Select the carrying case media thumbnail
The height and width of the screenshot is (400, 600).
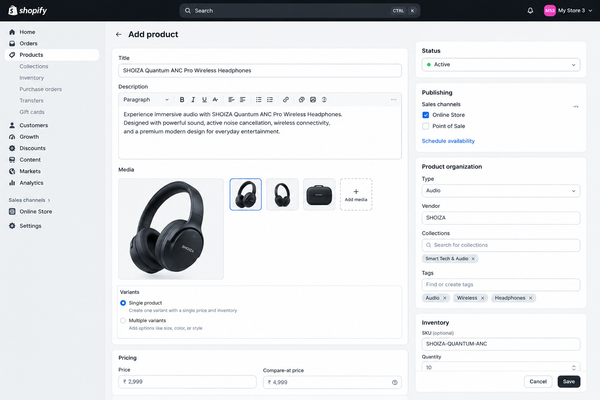(319, 194)
